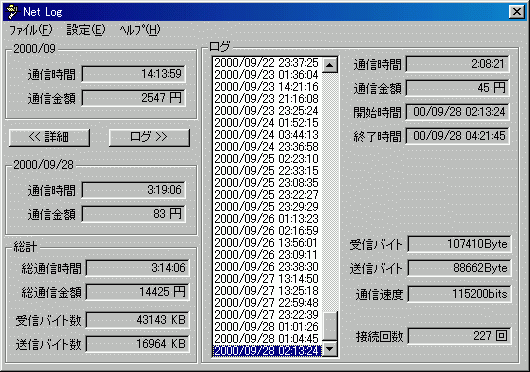The height and width of the screenshot is (372, 530).
Task: Close the Net Log window
Action: [517, 12]
